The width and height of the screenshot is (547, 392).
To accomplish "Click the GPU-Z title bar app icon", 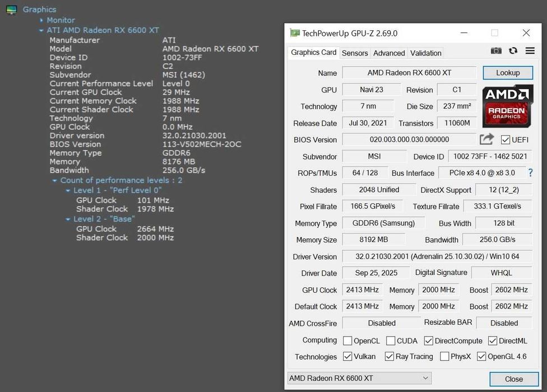I will (x=295, y=33).
